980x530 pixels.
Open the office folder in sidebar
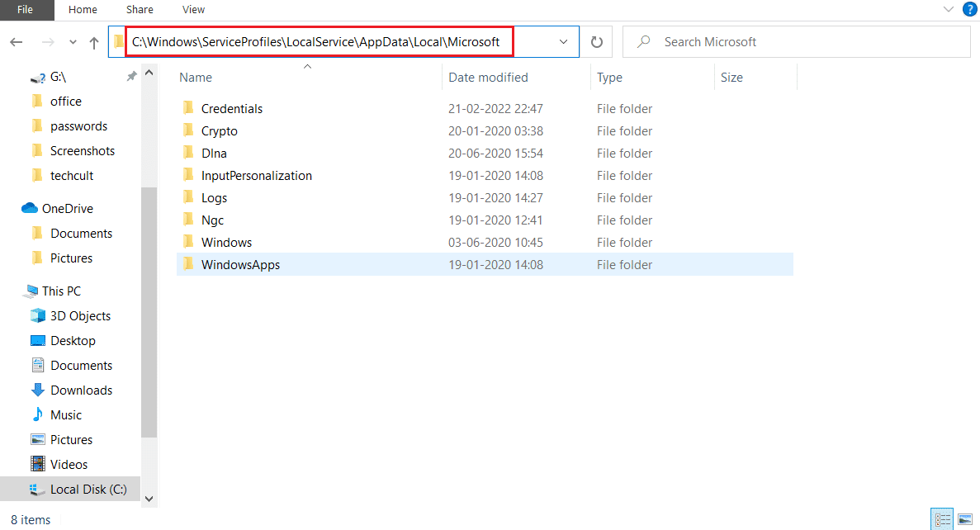pyautogui.click(x=56, y=102)
